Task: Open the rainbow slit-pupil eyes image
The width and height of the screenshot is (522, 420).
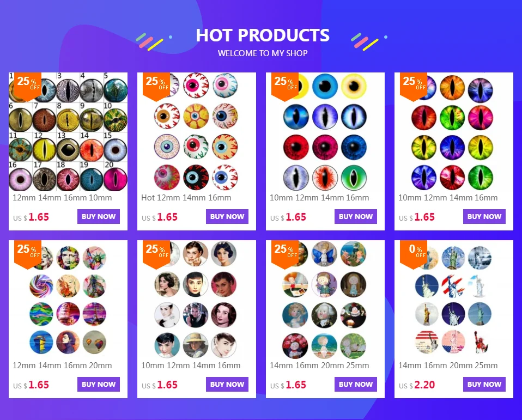Action: click(x=454, y=132)
